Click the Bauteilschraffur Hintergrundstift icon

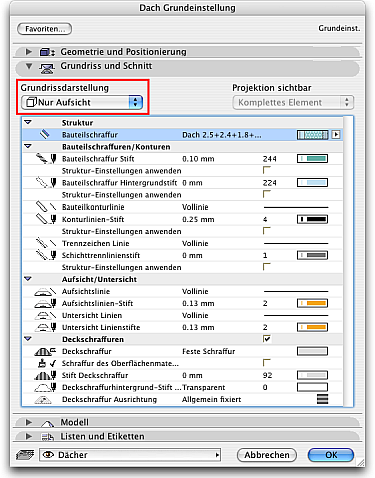click(46, 183)
